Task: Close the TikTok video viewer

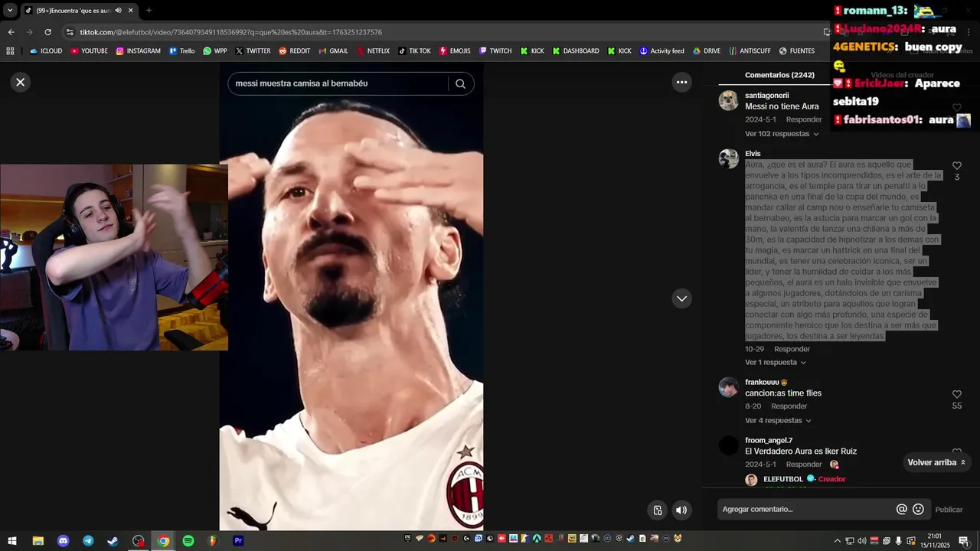Action: point(21,82)
